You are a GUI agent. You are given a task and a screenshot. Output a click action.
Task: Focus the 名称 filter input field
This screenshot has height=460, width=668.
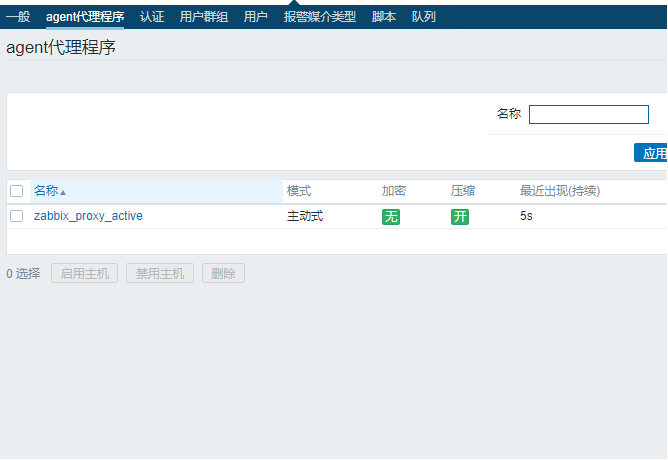[x=589, y=115]
